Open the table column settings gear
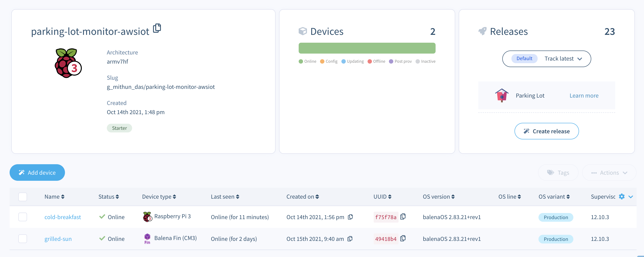 tap(622, 196)
